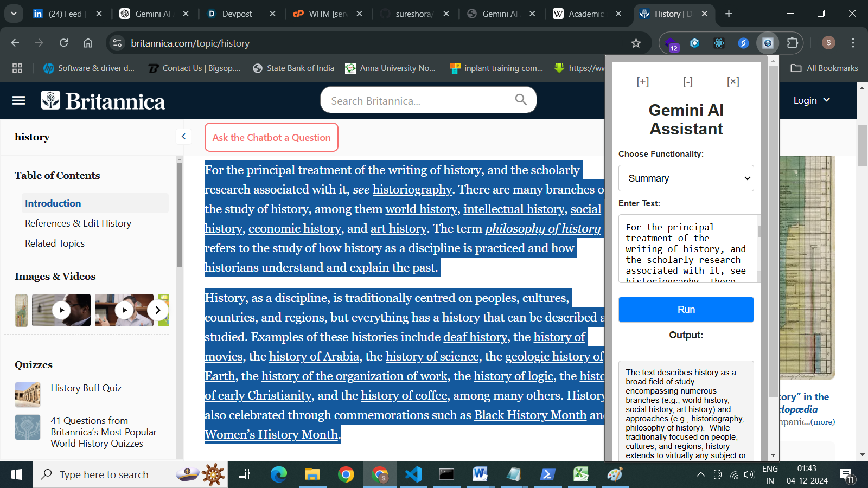Click the Search Britannica input field

click(418, 100)
